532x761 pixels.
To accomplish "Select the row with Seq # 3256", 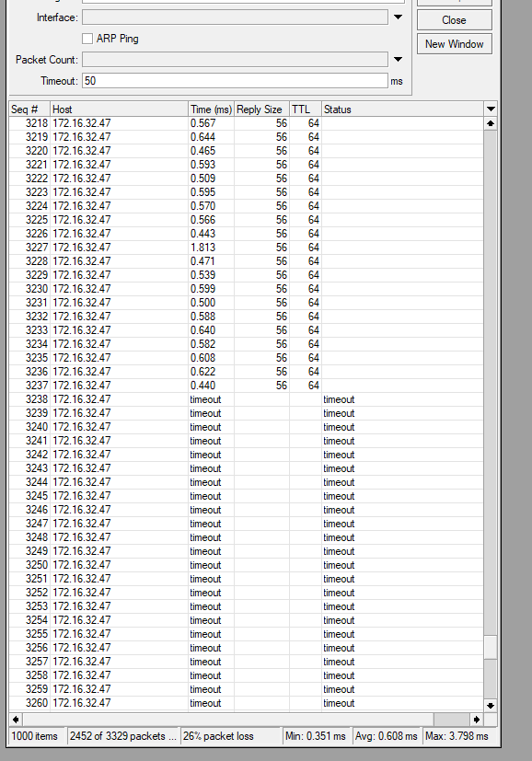I will point(246,648).
